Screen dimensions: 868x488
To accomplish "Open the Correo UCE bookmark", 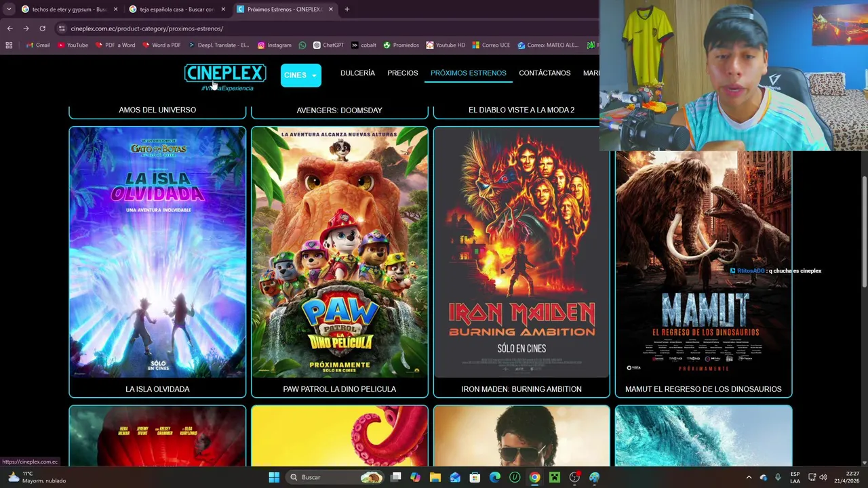I will (490, 45).
